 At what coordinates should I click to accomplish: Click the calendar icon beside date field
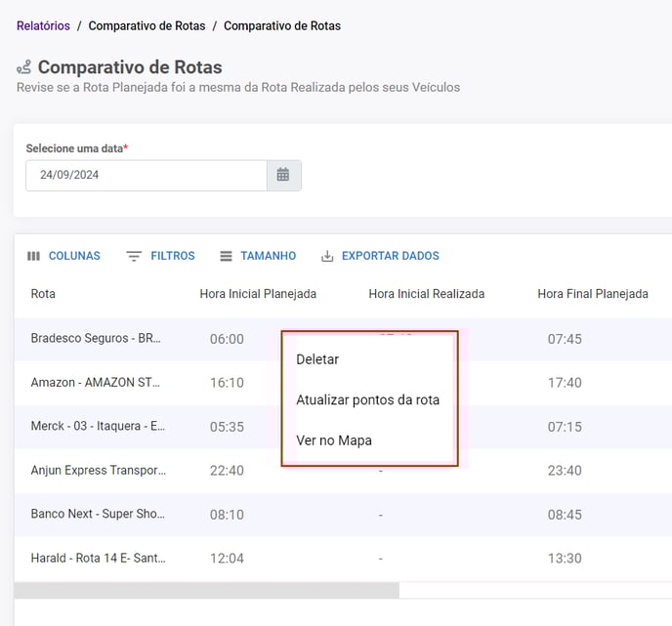coord(283,175)
